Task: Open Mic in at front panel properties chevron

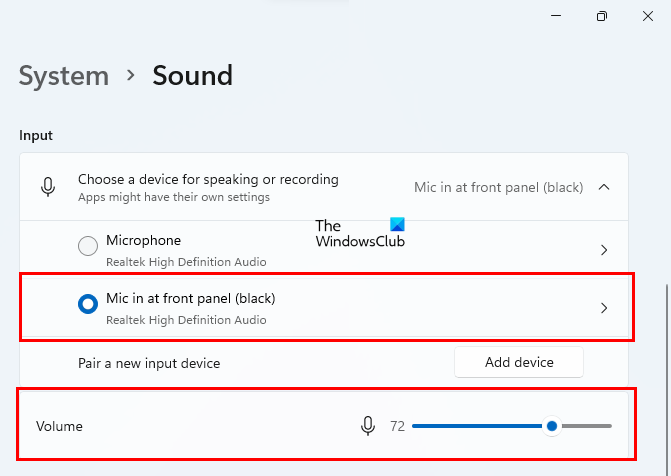Action: tap(604, 309)
